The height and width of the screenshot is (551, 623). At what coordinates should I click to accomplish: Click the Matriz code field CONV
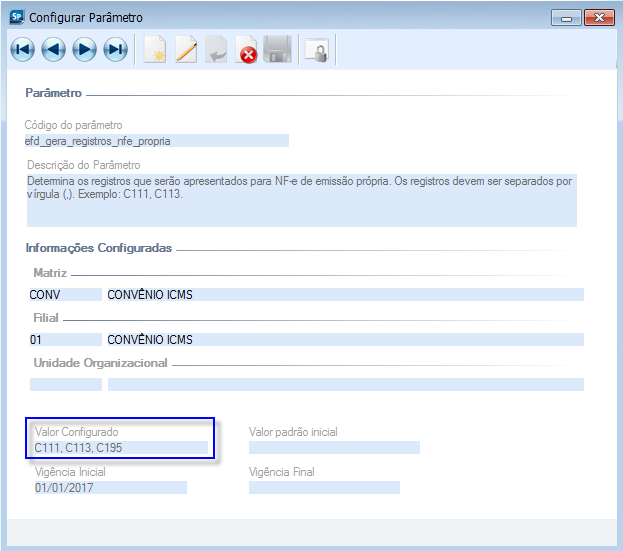pos(66,295)
